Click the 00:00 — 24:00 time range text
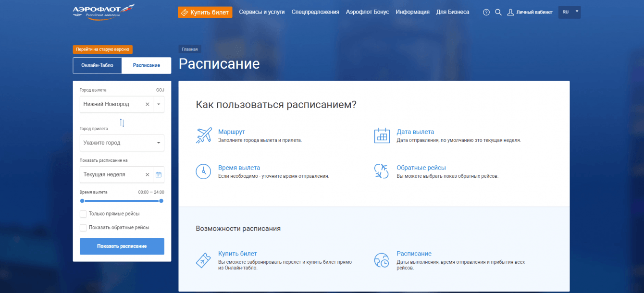644x293 pixels. coord(151,192)
